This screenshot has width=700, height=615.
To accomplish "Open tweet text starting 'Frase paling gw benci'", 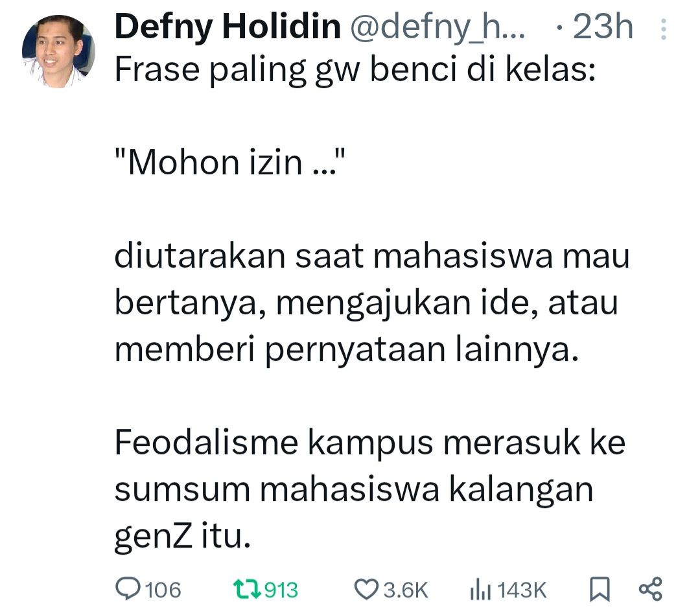I will pyautogui.click(x=355, y=71).
